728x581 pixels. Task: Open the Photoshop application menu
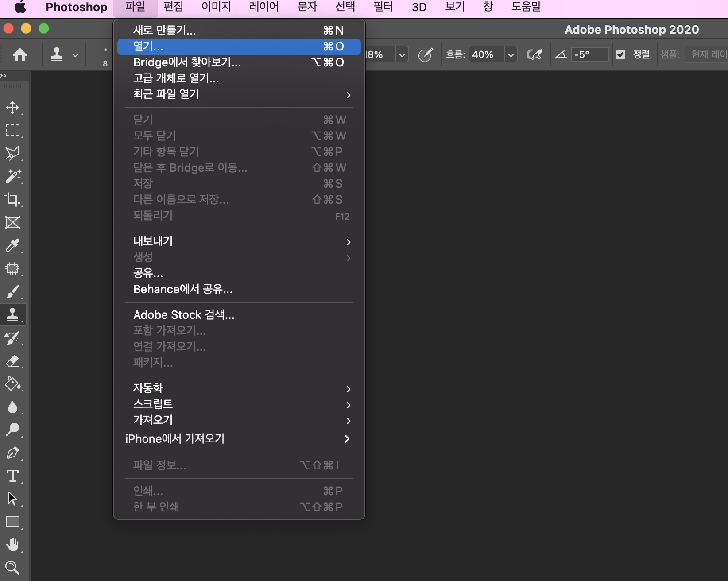click(77, 7)
